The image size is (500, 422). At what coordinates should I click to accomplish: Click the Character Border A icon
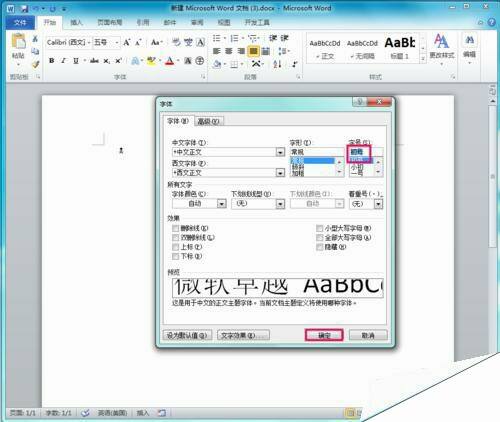[x=200, y=42]
